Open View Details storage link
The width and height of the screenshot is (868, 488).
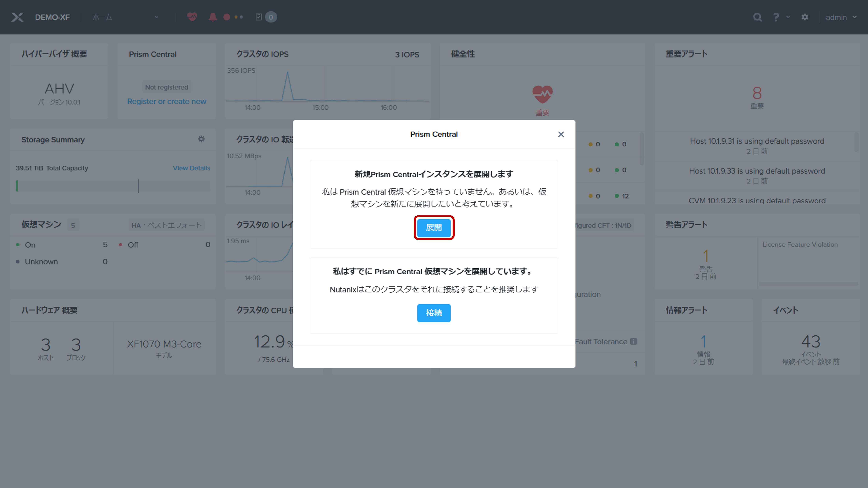point(191,168)
